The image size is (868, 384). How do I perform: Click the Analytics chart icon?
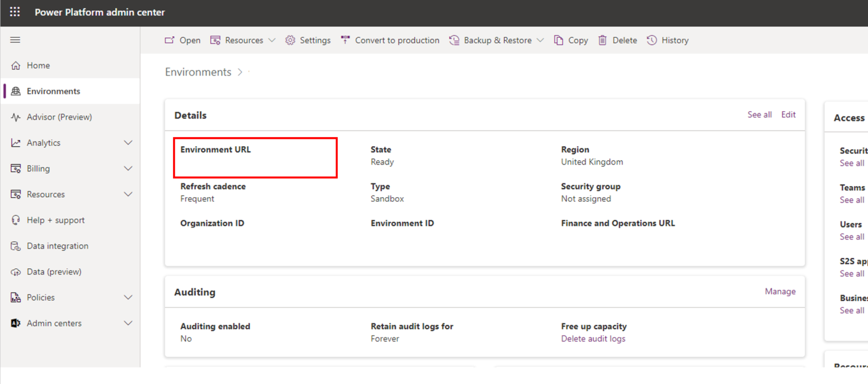pos(16,143)
